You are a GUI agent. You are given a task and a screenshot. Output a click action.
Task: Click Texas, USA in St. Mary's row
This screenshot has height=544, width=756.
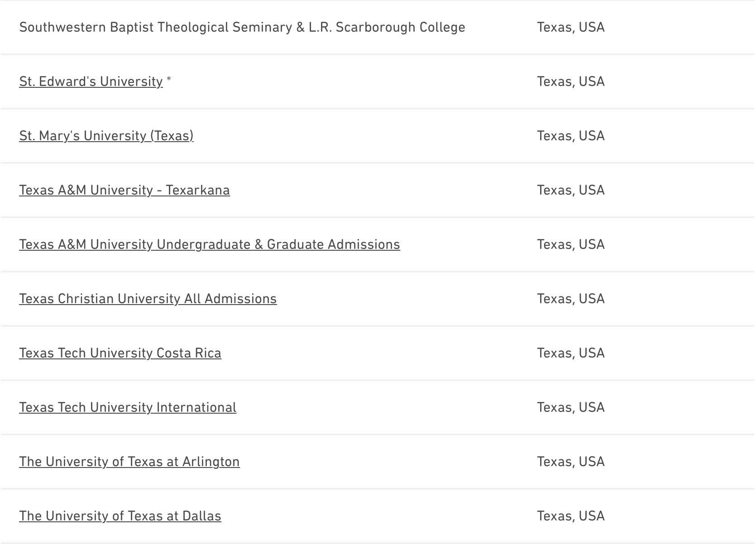coord(570,136)
